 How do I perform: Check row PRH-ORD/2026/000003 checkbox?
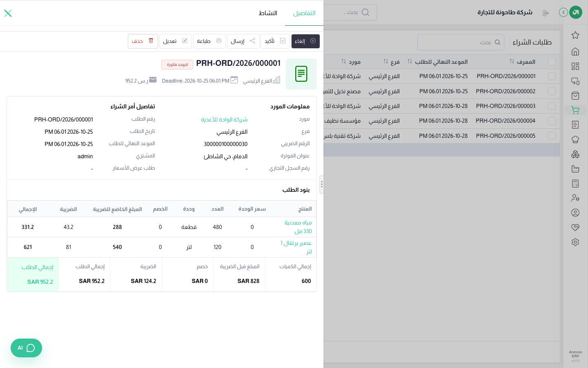click(552, 106)
